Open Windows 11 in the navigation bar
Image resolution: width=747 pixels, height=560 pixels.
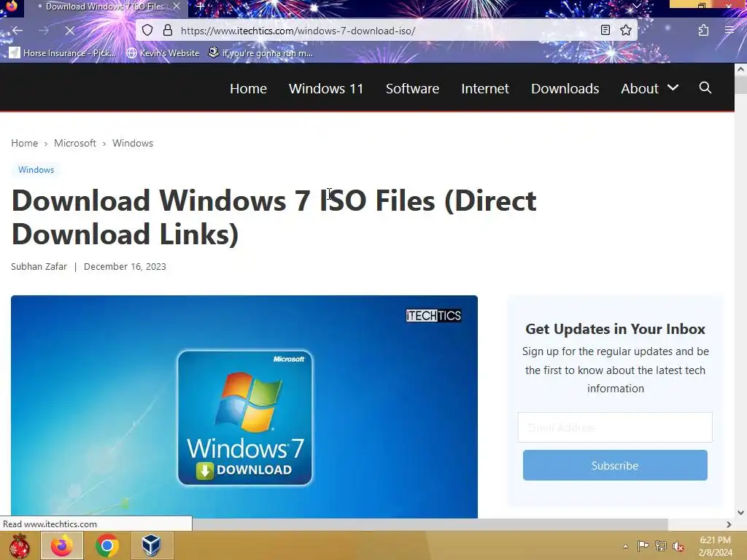pos(326,88)
